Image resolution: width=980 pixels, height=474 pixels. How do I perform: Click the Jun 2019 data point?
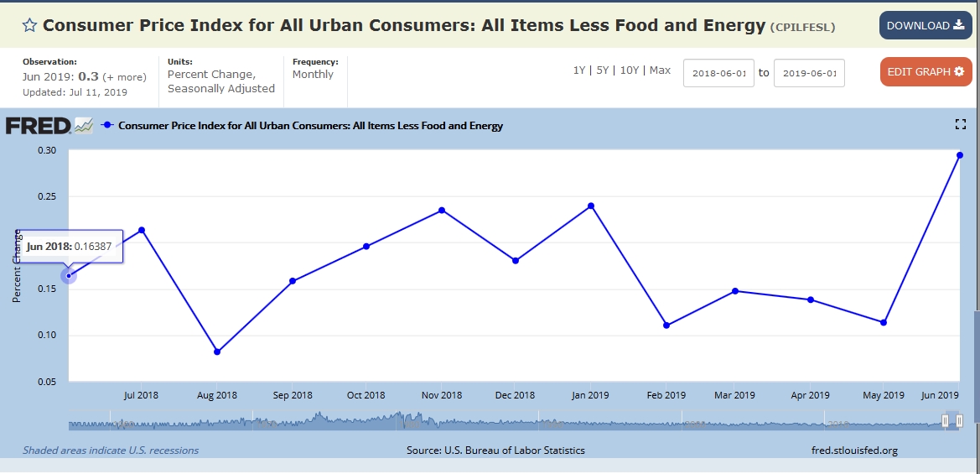959,155
